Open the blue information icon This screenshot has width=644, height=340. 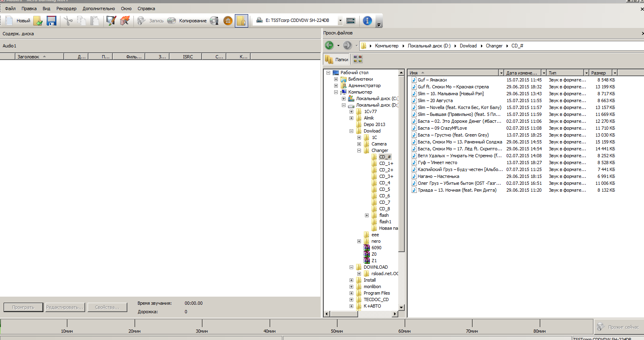367,21
